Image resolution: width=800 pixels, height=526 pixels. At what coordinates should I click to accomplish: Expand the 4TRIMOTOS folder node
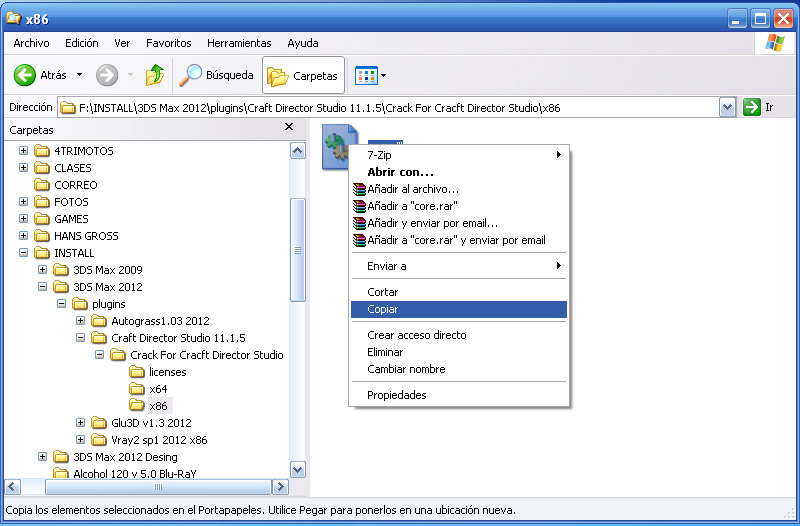click(23, 151)
